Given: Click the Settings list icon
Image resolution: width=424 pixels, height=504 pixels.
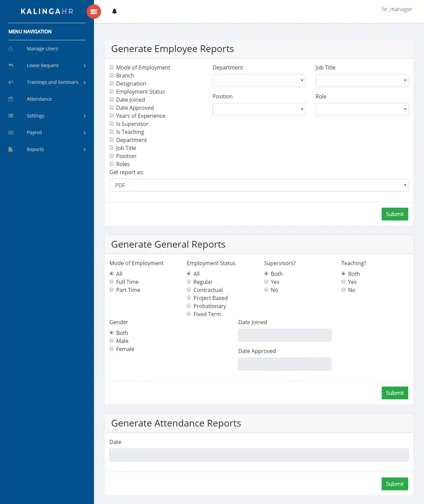Looking at the screenshot, I should tap(11, 116).
